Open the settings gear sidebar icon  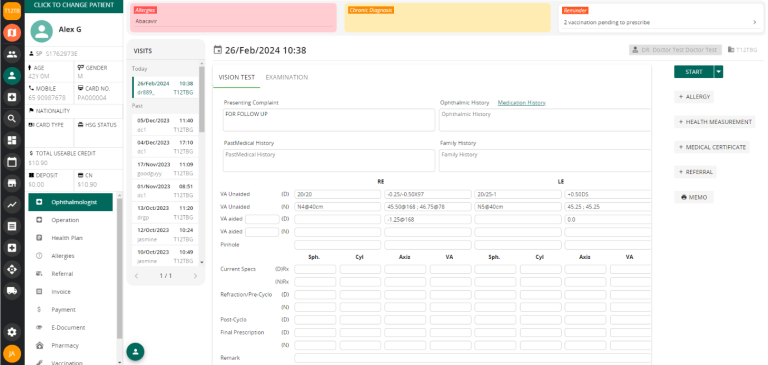[12, 332]
